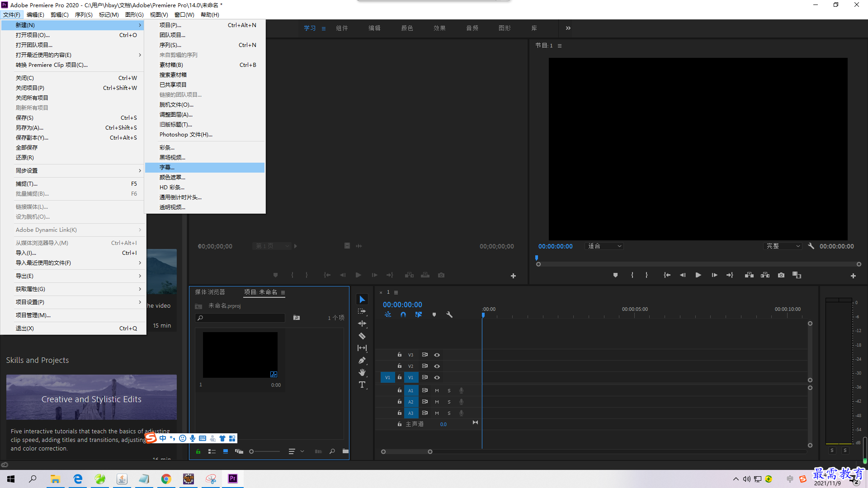868x488 pixels.
Task: Step forward one frame in Program monitor
Action: (x=714, y=275)
